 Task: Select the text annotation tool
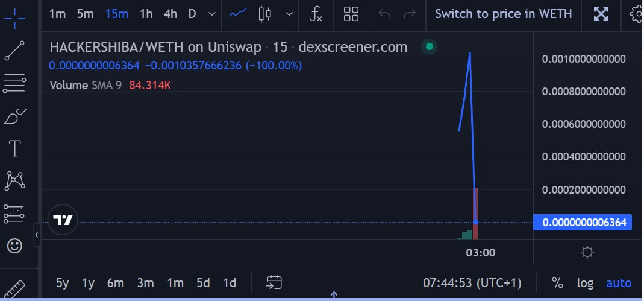(15, 148)
